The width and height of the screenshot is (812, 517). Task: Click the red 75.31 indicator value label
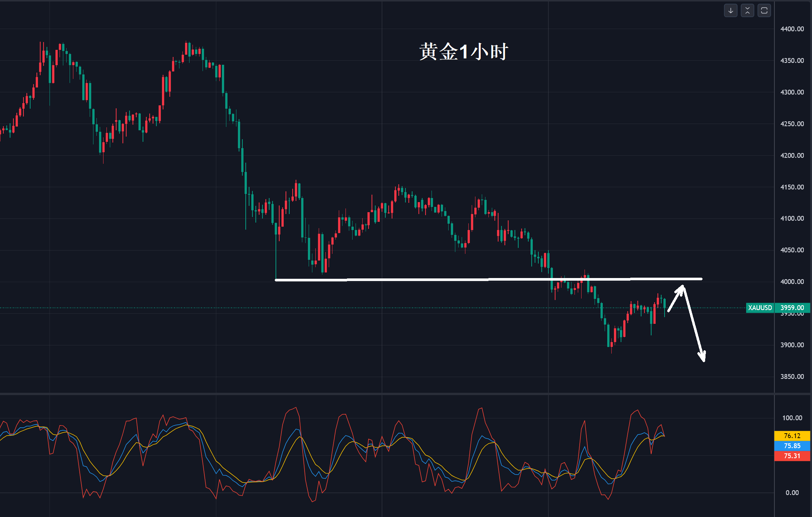(x=792, y=456)
